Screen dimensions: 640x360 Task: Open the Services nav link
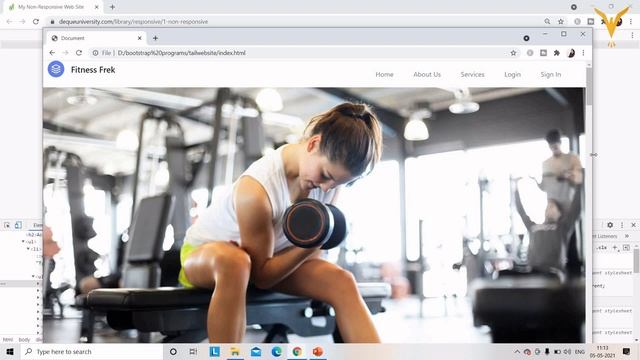(472, 74)
